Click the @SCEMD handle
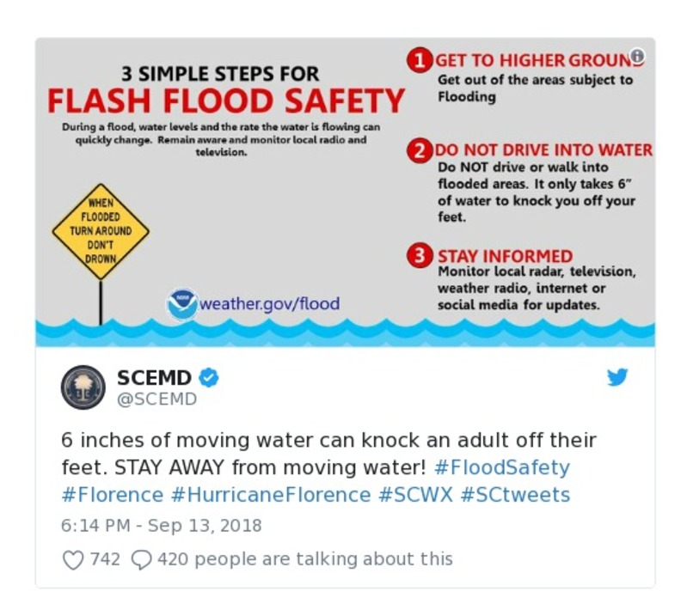The image size is (687, 616). point(156,399)
